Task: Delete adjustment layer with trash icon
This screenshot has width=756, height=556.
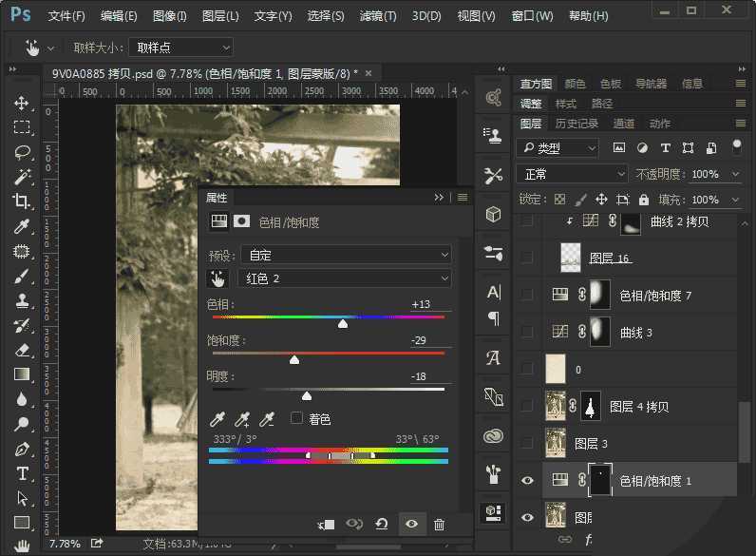Action: 439,524
